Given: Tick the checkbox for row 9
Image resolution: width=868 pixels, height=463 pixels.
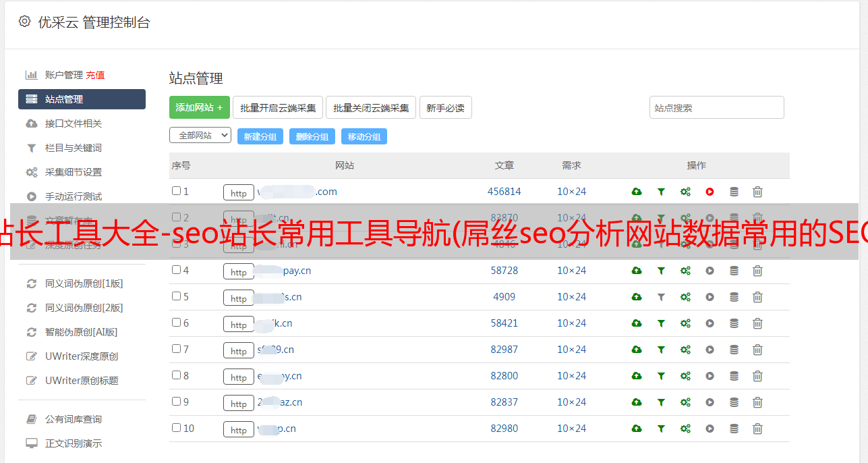Looking at the screenshot, I should 176,402.
